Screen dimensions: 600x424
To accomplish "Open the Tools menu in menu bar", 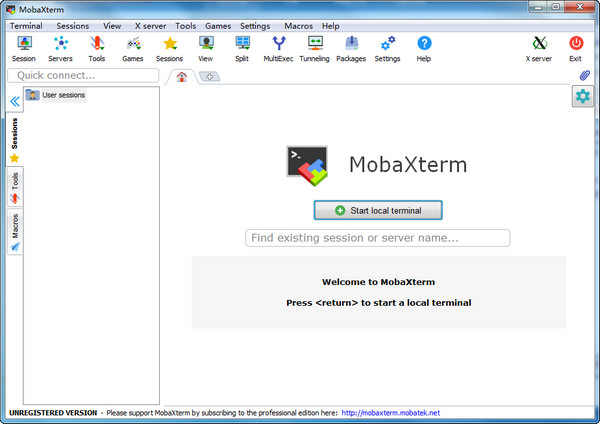I will click(186, 26).
